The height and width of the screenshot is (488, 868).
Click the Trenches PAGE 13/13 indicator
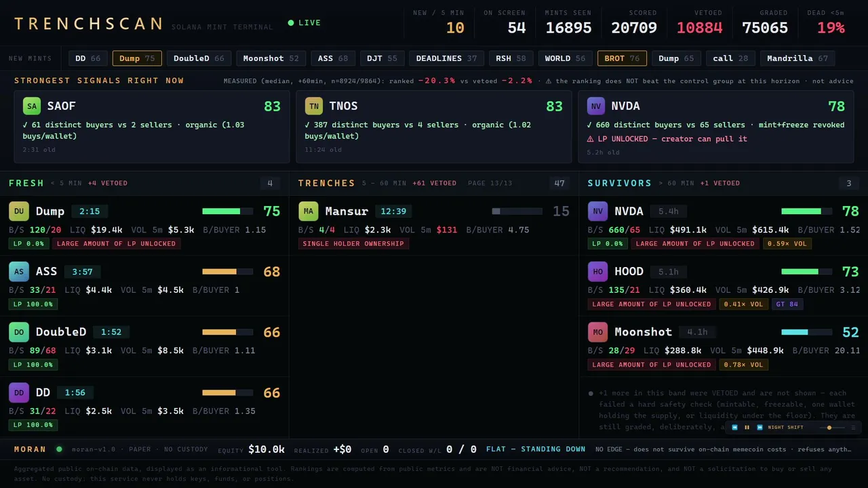(x=490, y=183)
